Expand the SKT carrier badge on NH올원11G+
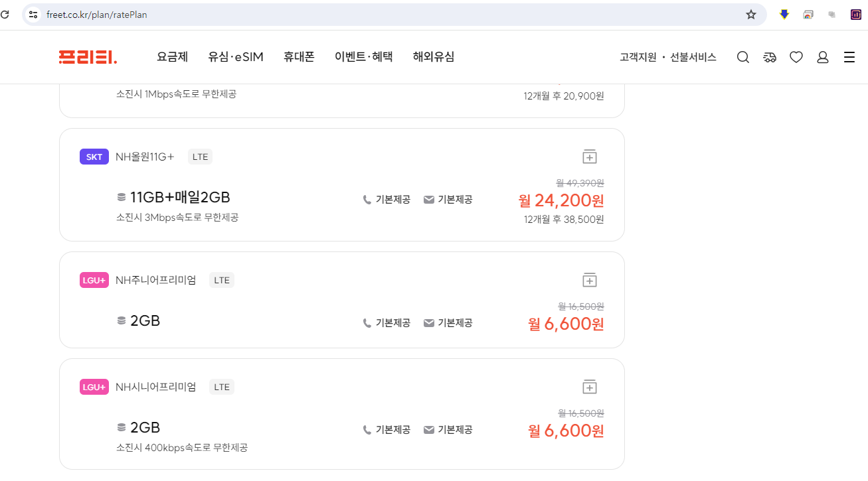This screenshot has height=481, width=868. [94, 156]
